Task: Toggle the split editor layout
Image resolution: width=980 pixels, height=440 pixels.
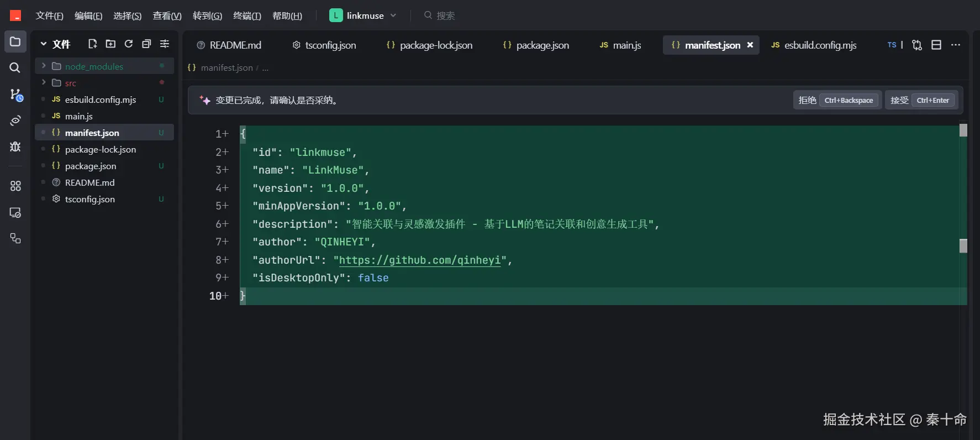Action: 936,45
